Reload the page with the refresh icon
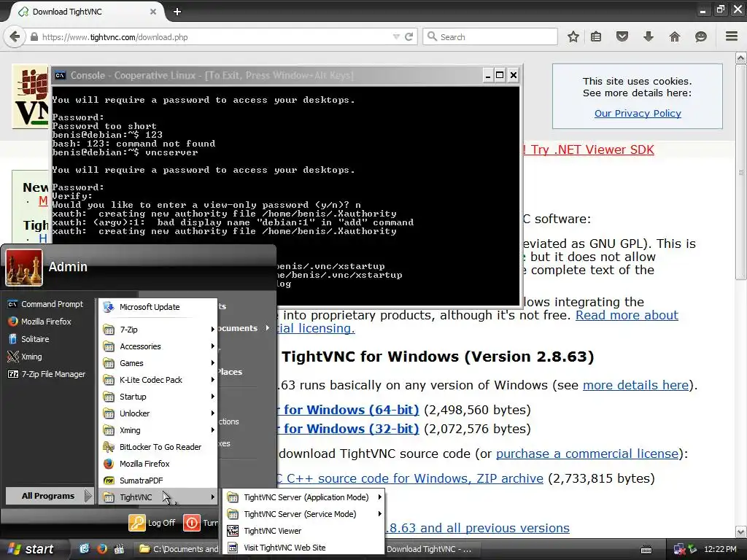The height and width of the screenshot is (560, 747). 409,36
